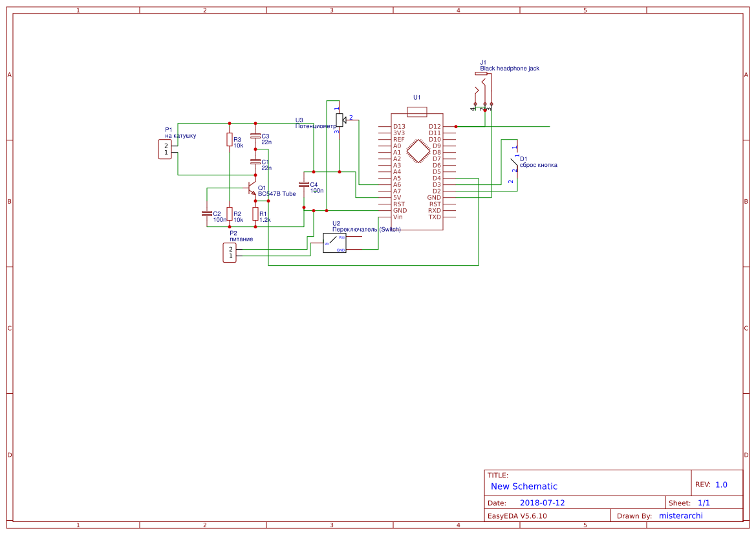Click the A6 pin label
This screenshot has height=535, width=756.
[x=397, y=185]
